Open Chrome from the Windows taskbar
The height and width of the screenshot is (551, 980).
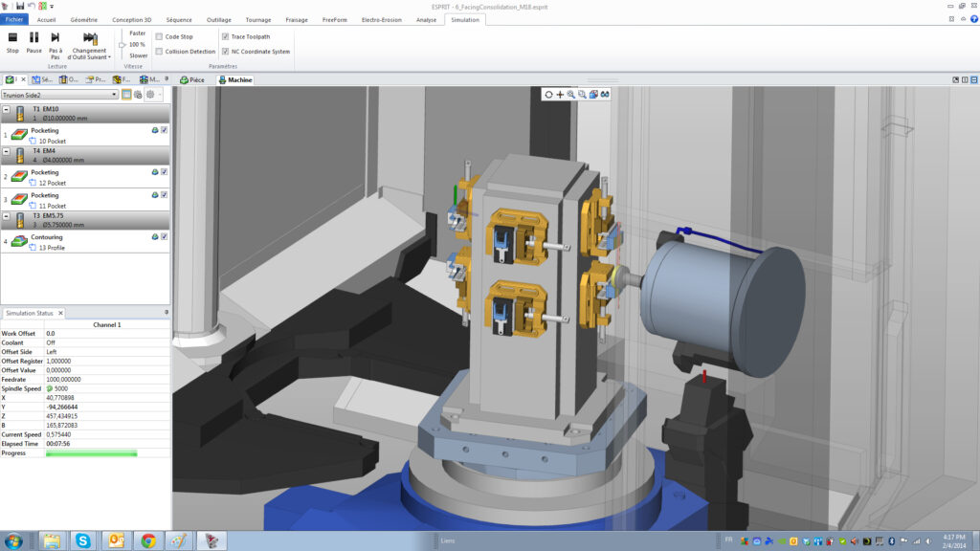pos(148,540)
